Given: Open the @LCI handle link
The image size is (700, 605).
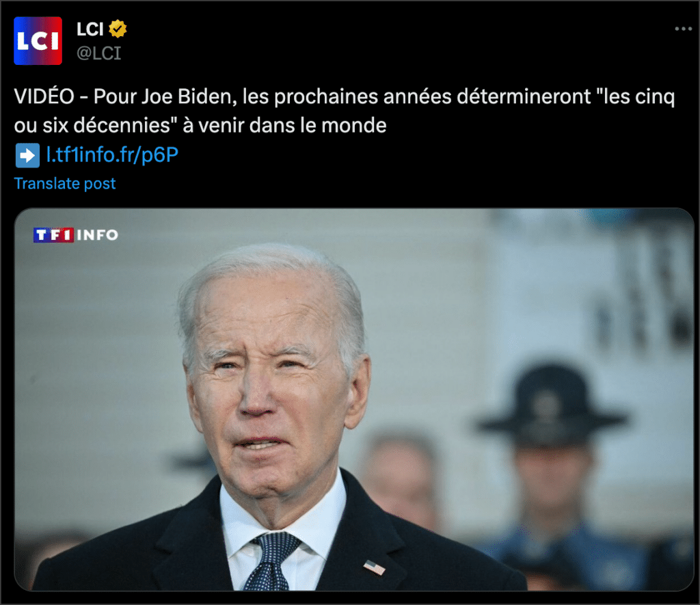Looking at the screenshot, I should coord(98,53).
